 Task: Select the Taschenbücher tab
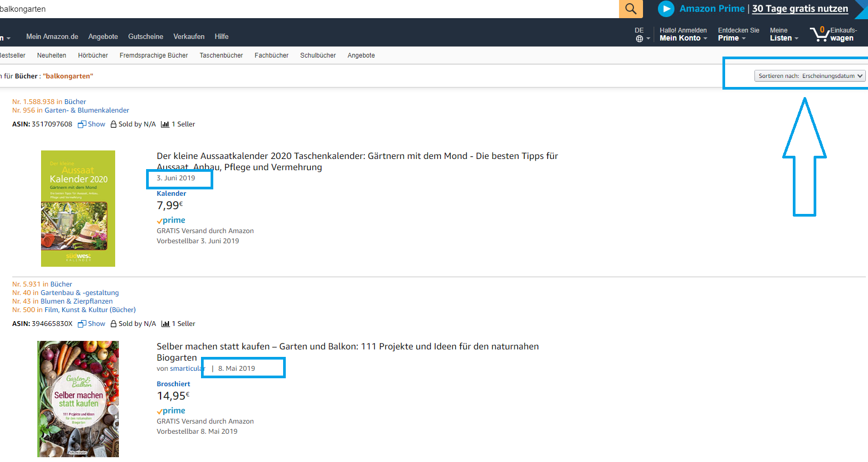(221, 55)
